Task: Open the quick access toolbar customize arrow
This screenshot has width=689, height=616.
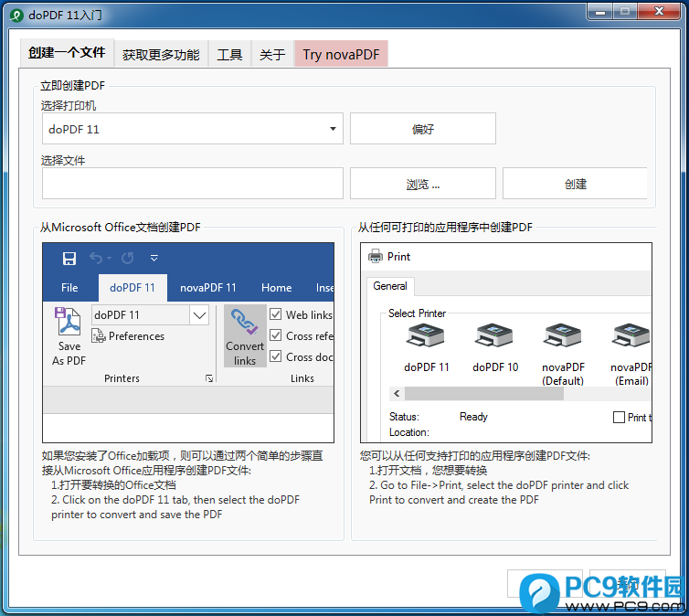Action: (x=154, y=259)
